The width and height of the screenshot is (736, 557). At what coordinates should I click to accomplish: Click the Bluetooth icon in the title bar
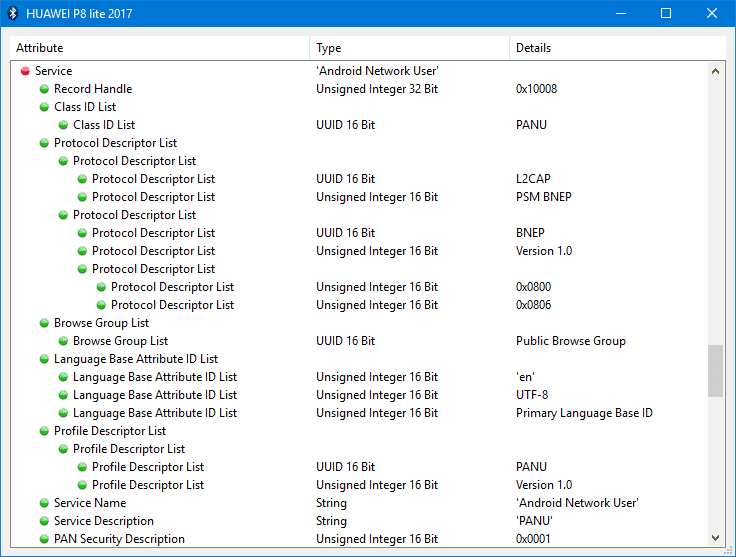point(13,13)
